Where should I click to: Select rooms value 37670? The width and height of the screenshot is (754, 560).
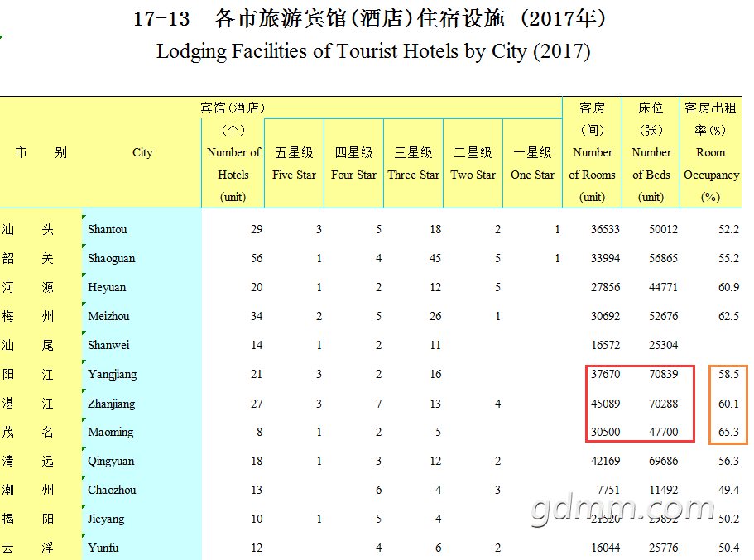click(605, 374)
